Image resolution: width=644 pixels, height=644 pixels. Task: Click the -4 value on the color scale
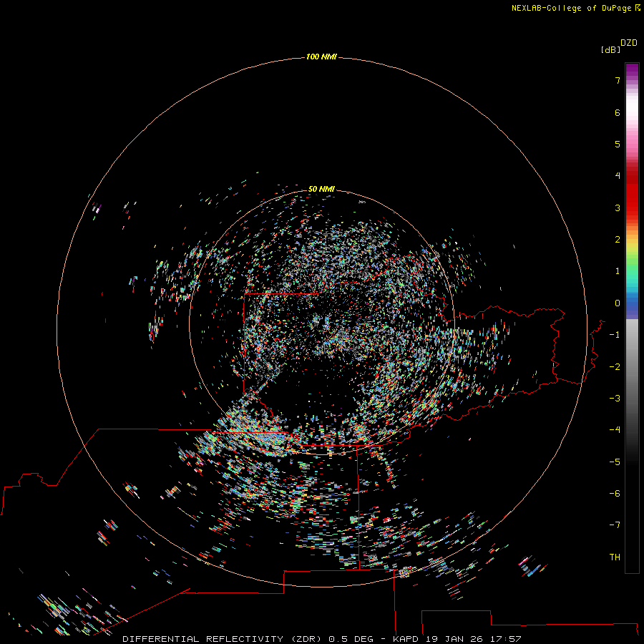tap(615, 429)
